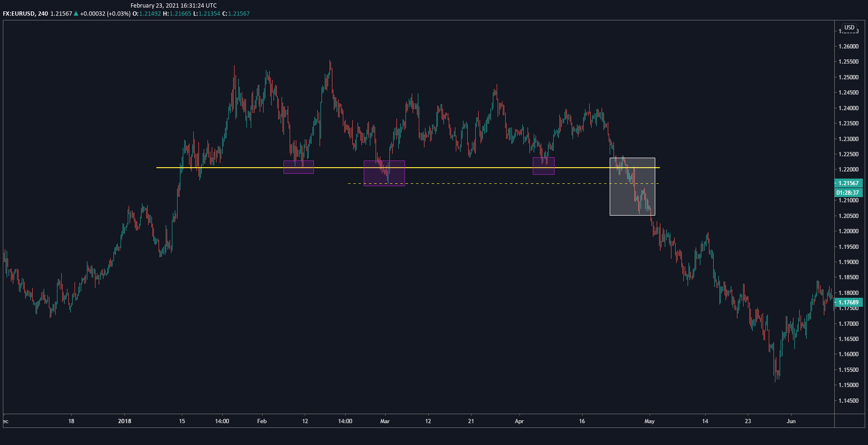Click the 2018 label on time axis
Image resolution: width=868 pixels, height=445 pixels.
point(125,421)
